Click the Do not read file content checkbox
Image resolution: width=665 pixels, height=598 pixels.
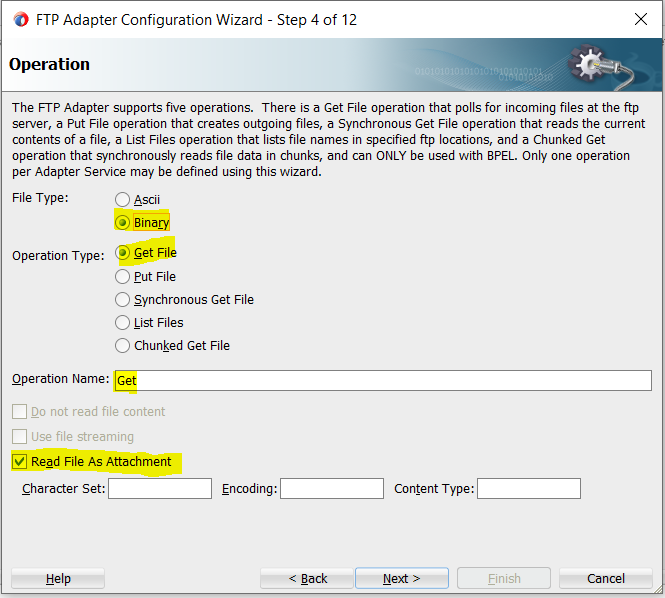[19, 411]
